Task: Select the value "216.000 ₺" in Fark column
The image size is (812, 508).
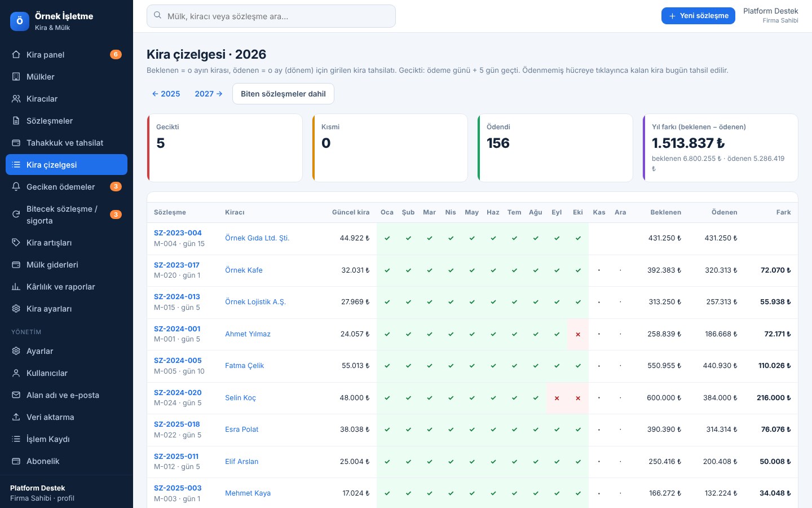Action: pos(774,398)
